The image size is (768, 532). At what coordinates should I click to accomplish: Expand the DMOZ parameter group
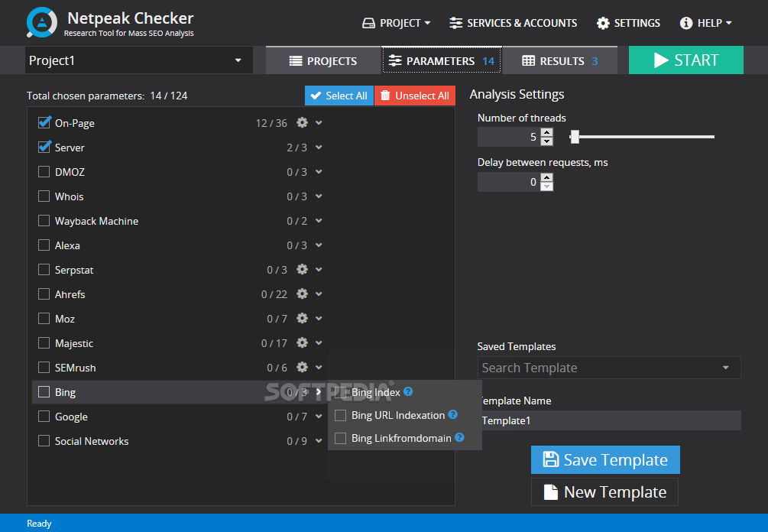click(319, 171)
